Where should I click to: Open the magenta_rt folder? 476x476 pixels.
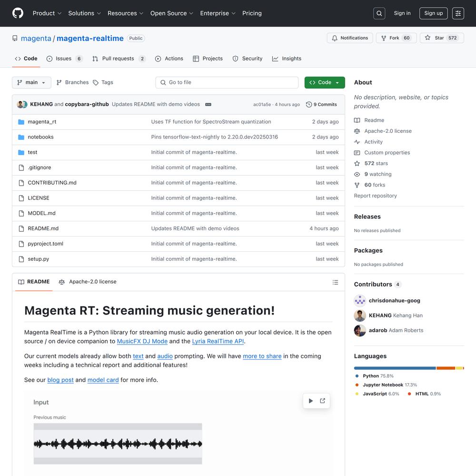(x=42, y=122)
